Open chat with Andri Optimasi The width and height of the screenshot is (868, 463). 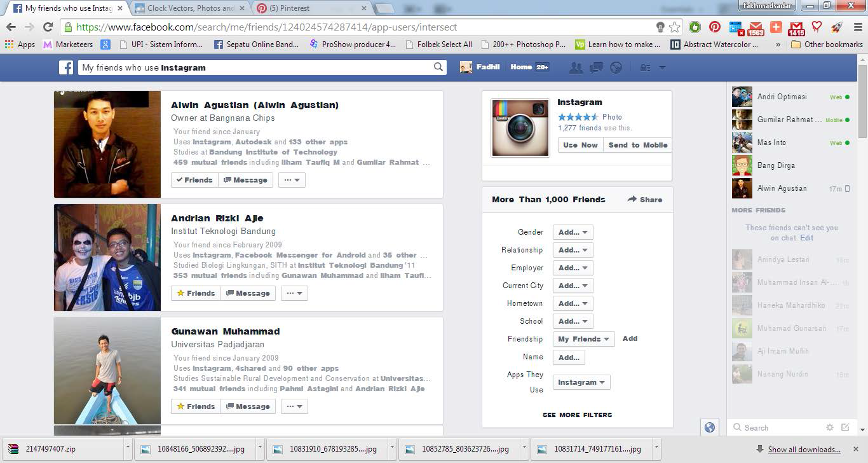pyautogui.click(x=791, y=97)
